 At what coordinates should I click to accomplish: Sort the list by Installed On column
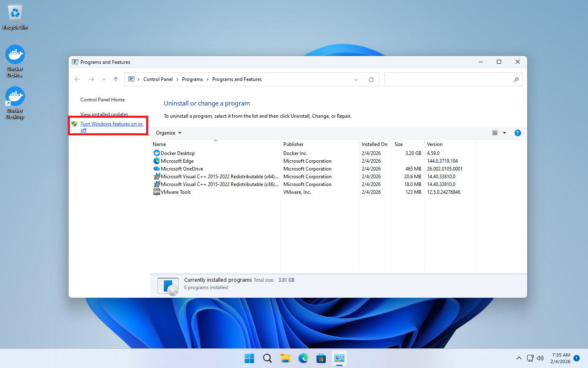click(374, 144)
